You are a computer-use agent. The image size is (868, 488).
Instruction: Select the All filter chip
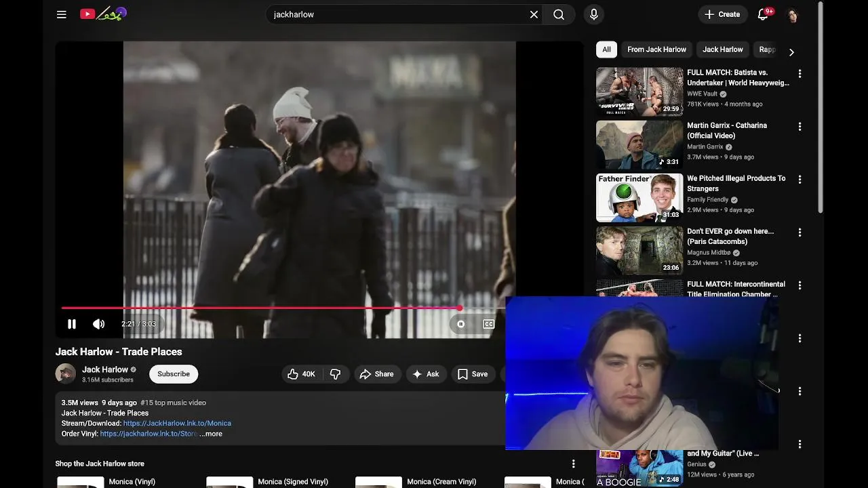[x=606, y=49]
